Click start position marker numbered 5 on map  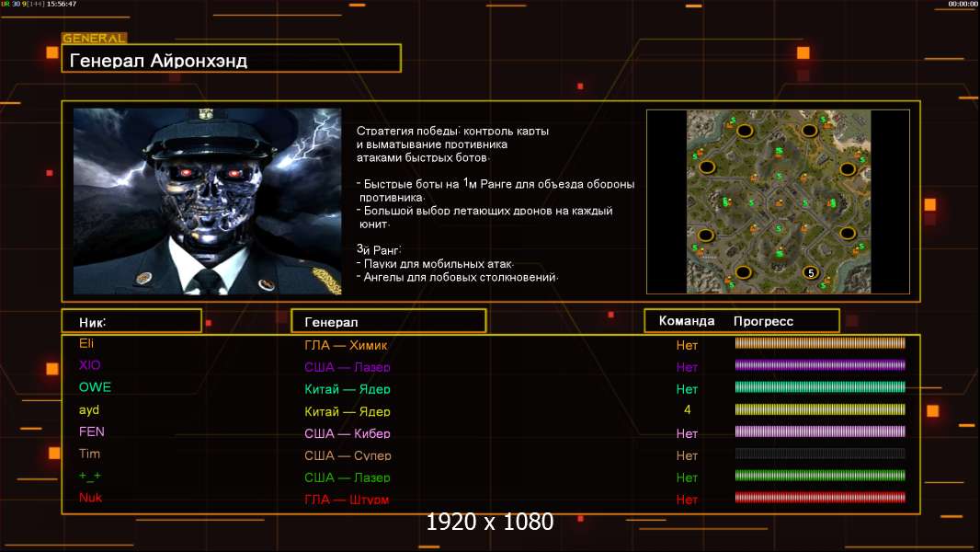click(810, 272)
